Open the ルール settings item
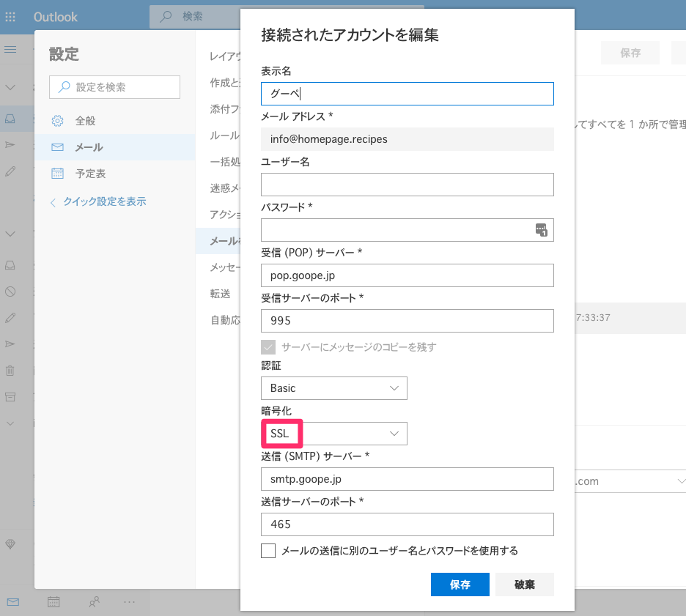Screen dimensions: 686x616 pos(225,136)
